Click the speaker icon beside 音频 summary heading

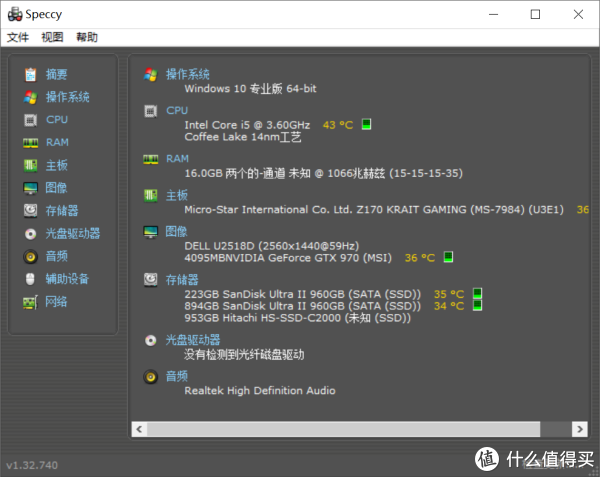coord(150,377)
